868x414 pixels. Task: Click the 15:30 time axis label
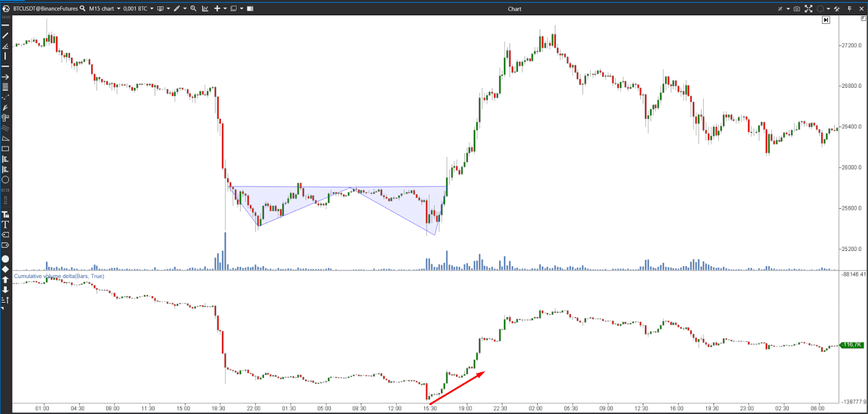pos(430,408)
